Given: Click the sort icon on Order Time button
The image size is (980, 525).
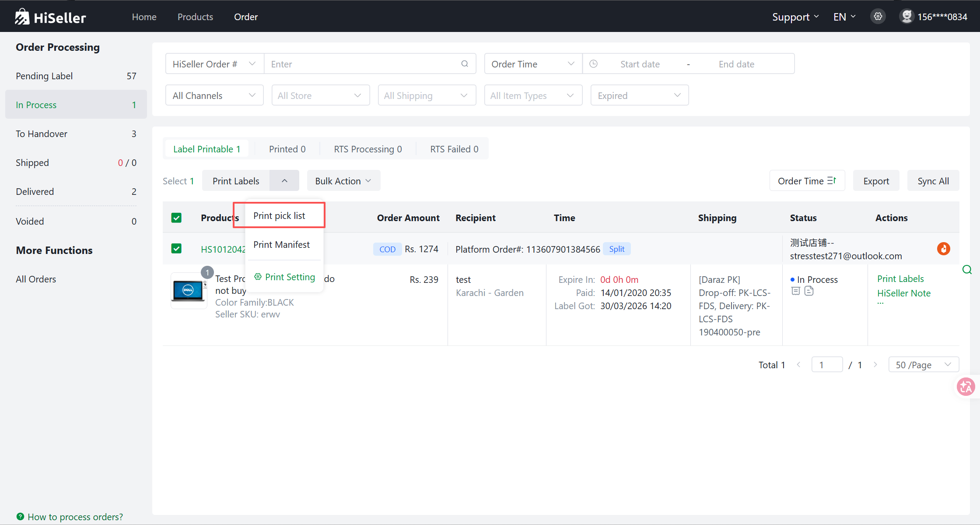Looking at the screenshot, I should pyautogui.click(x=832, y=181).
